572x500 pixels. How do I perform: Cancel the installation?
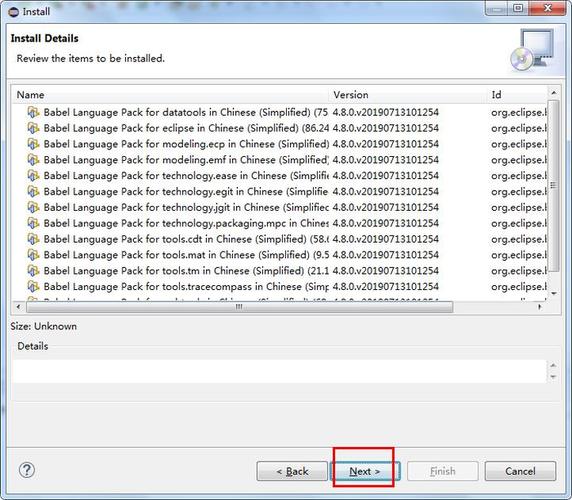coord(520,471)
